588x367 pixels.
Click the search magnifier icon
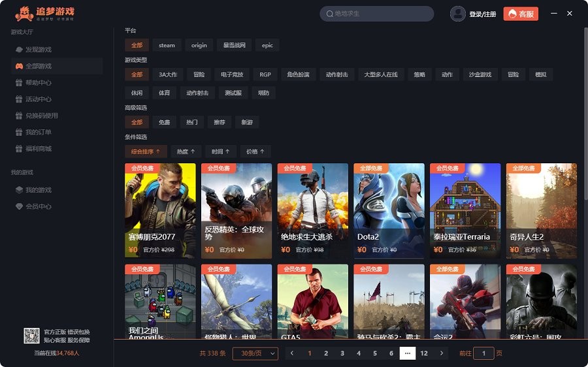329,14
